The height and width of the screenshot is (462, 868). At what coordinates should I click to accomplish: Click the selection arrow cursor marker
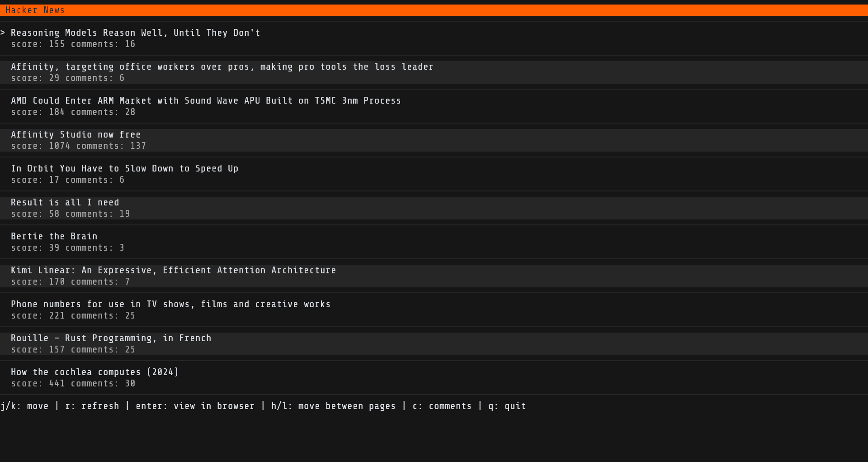click(3, 33)
